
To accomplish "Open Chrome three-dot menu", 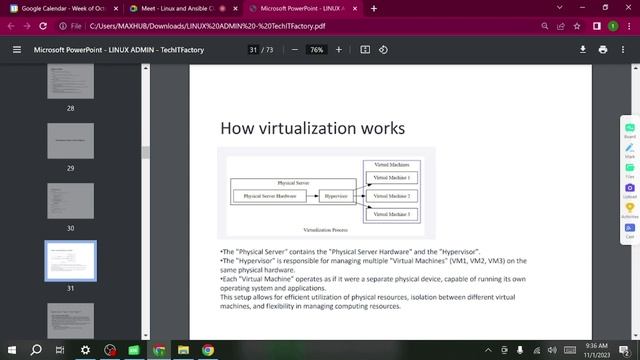I will [629, 26].
